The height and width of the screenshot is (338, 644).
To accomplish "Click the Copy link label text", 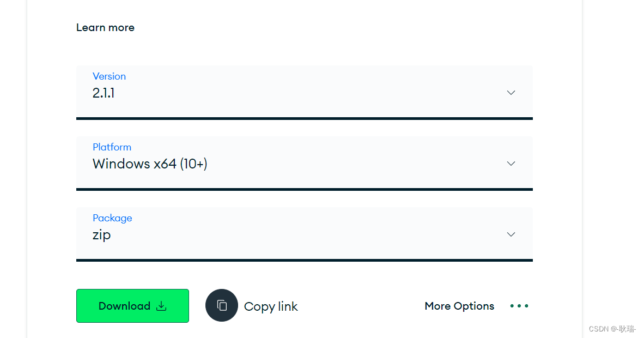I will click(x=271, y=306).
